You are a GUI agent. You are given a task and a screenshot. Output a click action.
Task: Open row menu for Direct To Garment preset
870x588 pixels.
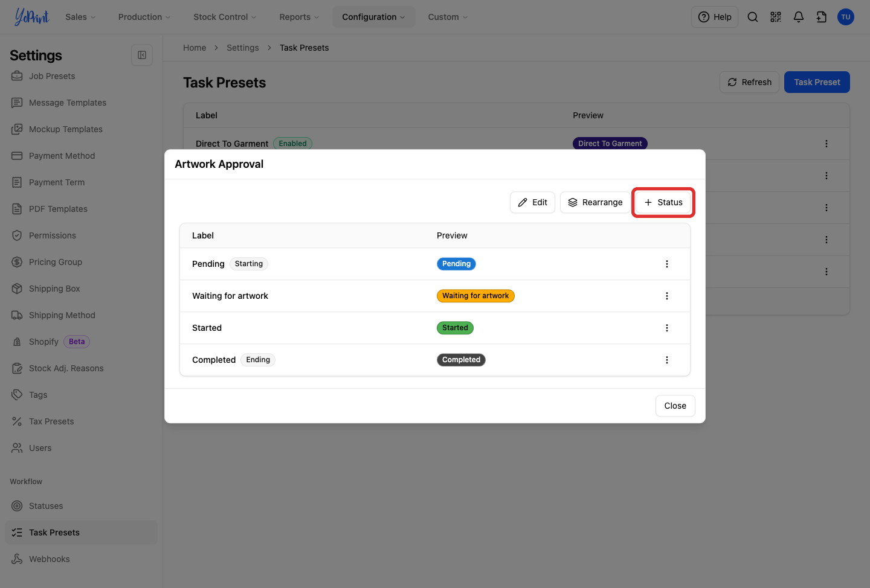coord(826,144)
